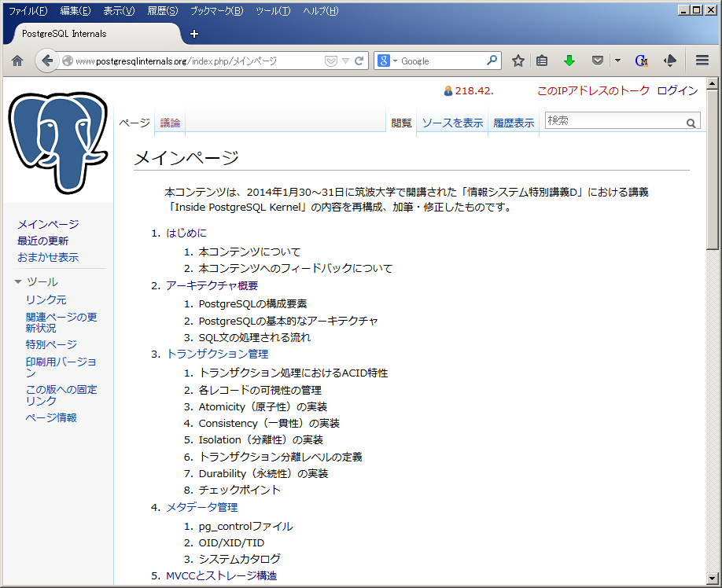Open a new tab with the plus button

coord(194,34)
